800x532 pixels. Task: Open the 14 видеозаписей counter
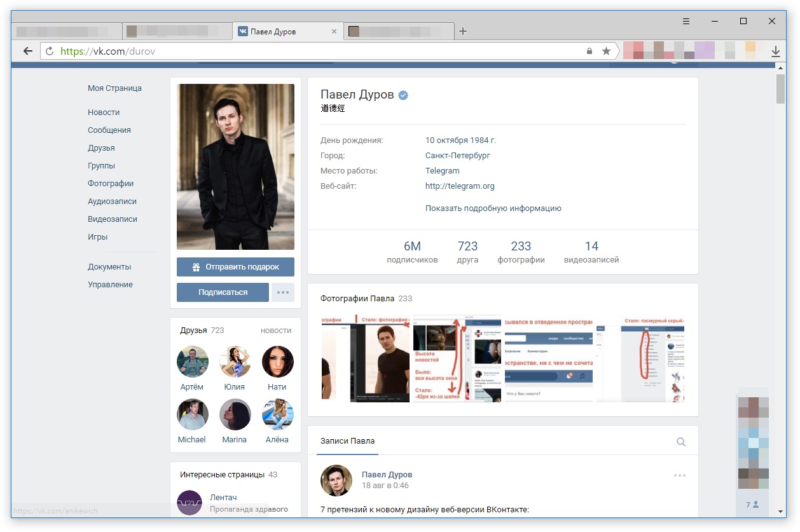591,252
